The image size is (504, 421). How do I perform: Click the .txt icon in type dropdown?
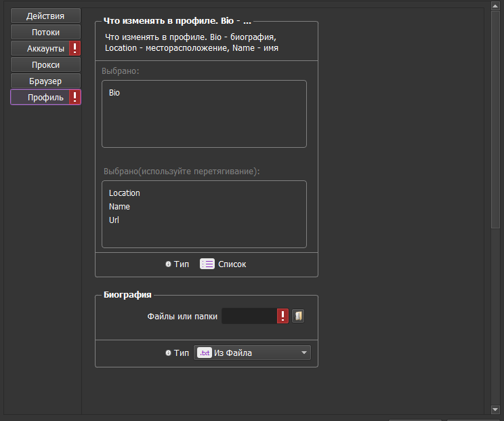[x=204, y=353]
